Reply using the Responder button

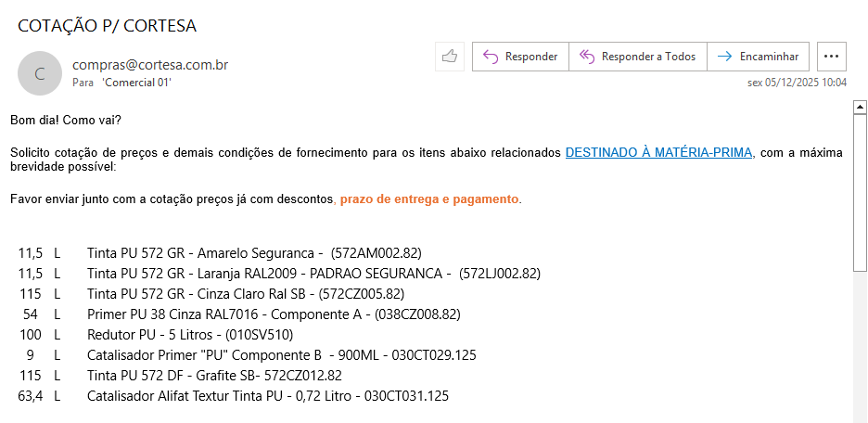(520, 57)
